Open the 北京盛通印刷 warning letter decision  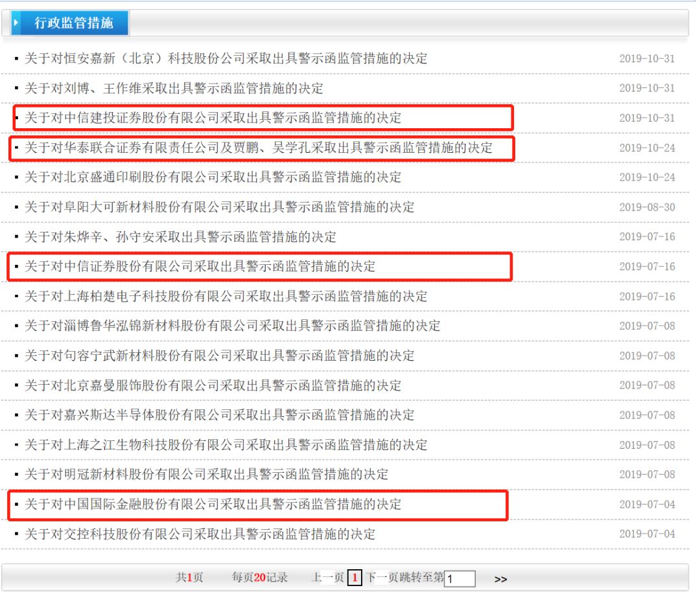click(x=213, y=177)
